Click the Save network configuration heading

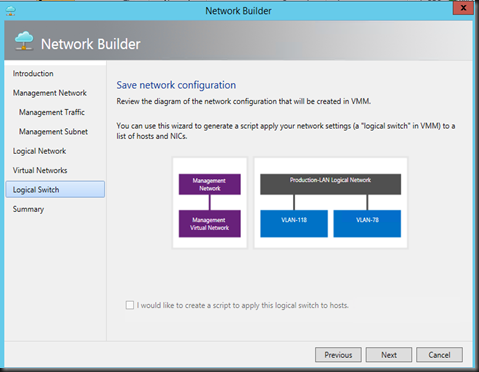[176, 85]
